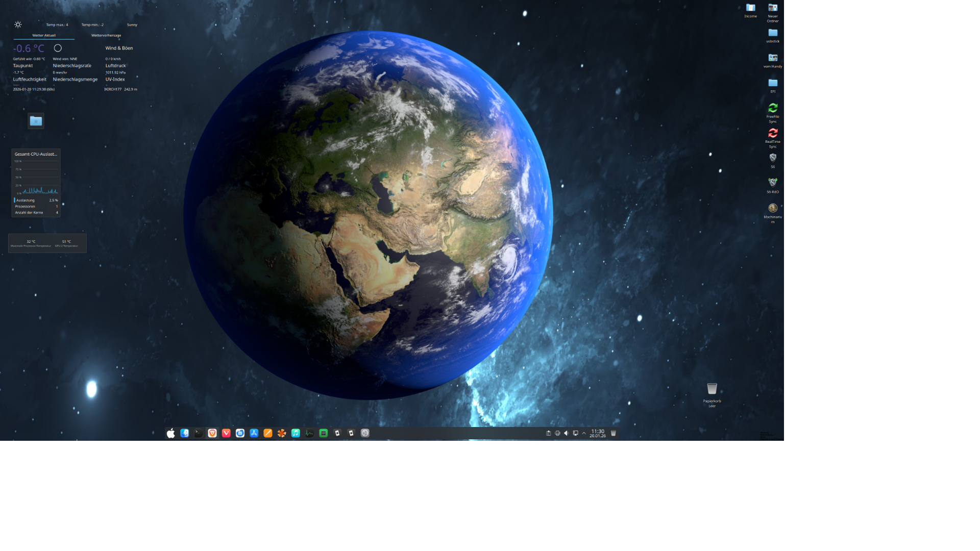Open the system monitor dock icon
This screenshot has width=980, height=551.
click(x=309, y=433)
